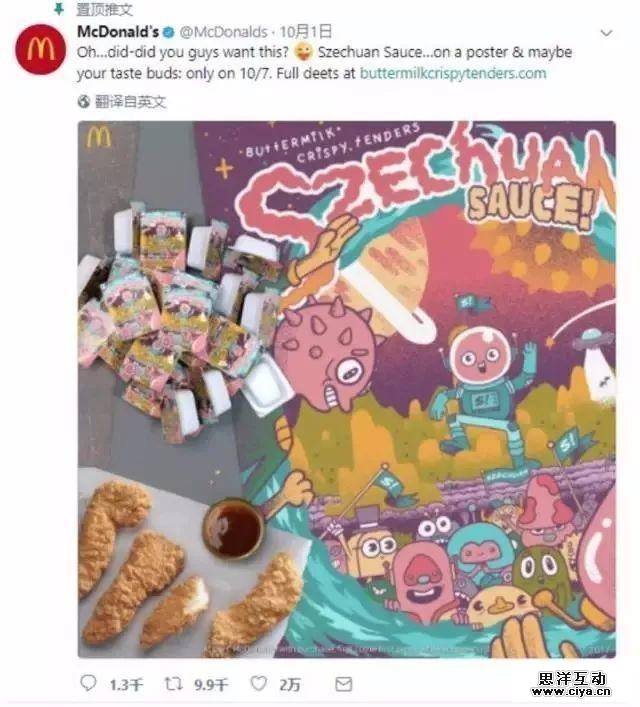Click the 2万 like count
Image resolution: width=640 pixels, height=707 pixels.
click(290, 685)
